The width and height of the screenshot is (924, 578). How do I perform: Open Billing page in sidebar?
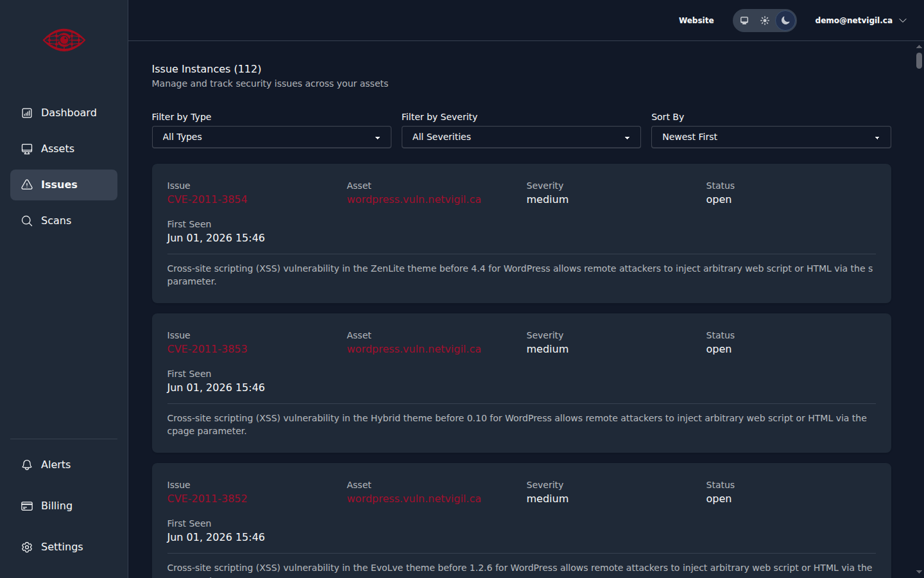tap(64, 506)
